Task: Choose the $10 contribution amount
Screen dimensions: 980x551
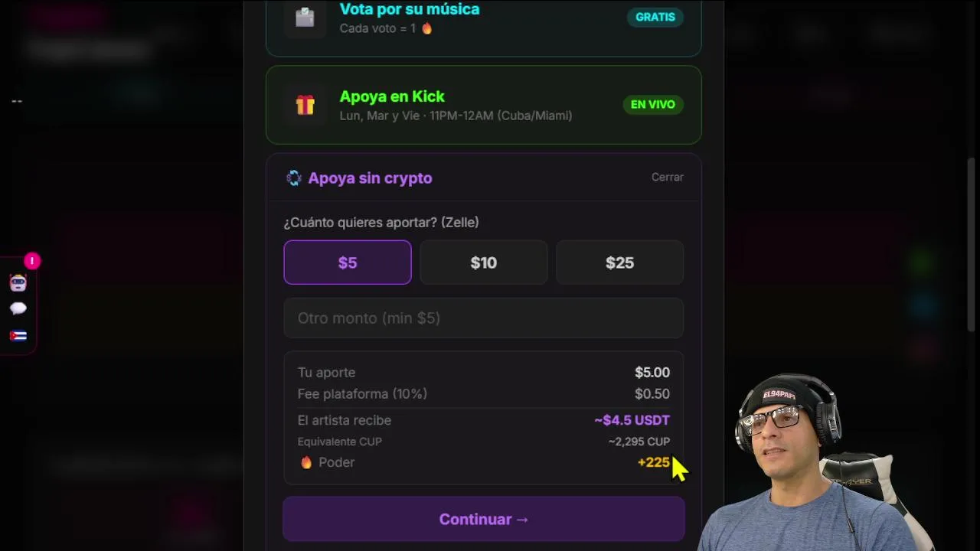Action: (x=484, y=262)
